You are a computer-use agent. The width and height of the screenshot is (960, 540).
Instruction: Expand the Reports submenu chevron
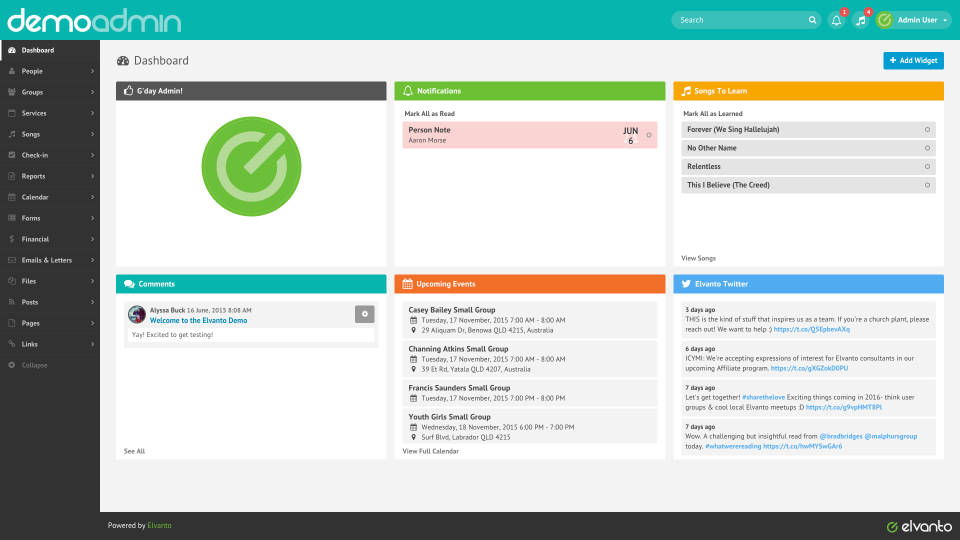point(92,176)
